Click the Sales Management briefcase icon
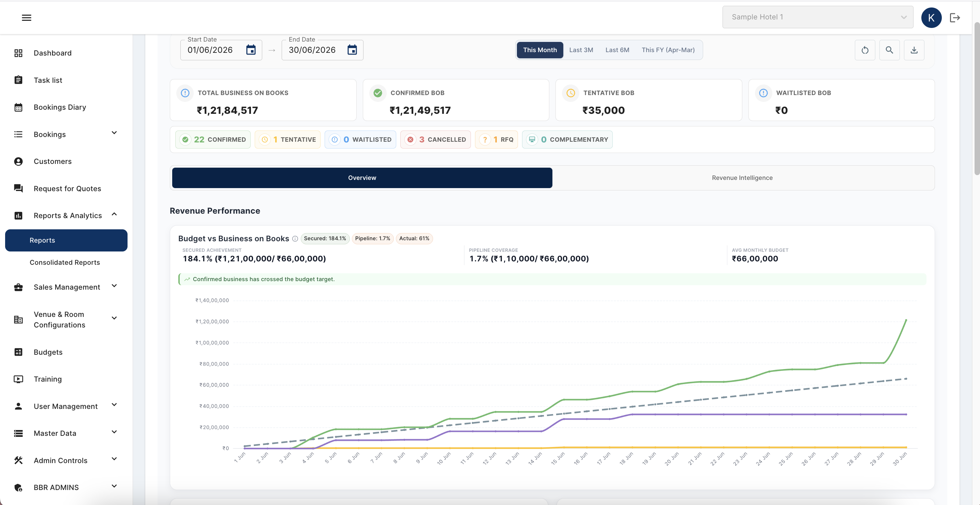This screenshot has height=505, width=980. [18, 287]
